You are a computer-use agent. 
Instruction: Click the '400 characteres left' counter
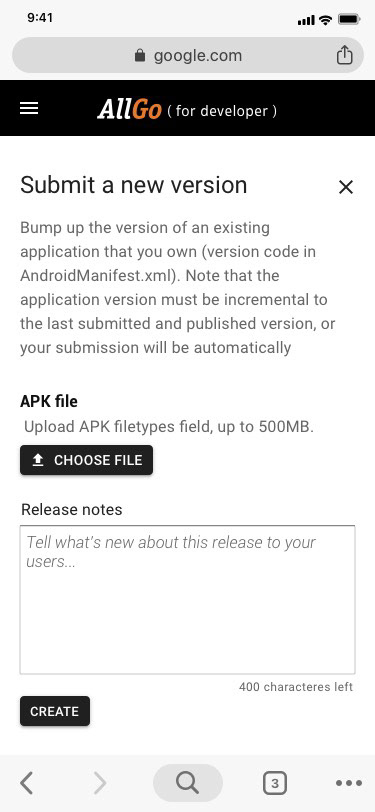coord(296,687)
